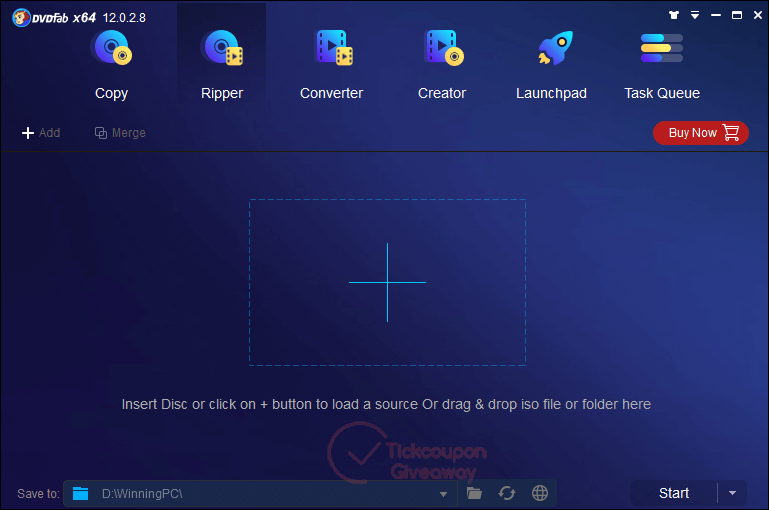Browse for output folder icon
This screenshot has width=769, height=510.
pyautogui.click(x=474, y=493)
